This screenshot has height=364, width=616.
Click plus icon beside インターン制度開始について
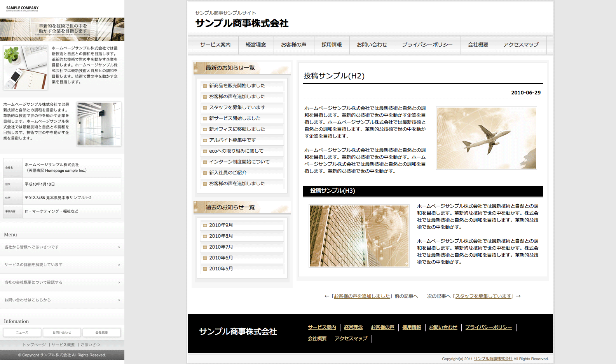205,162
